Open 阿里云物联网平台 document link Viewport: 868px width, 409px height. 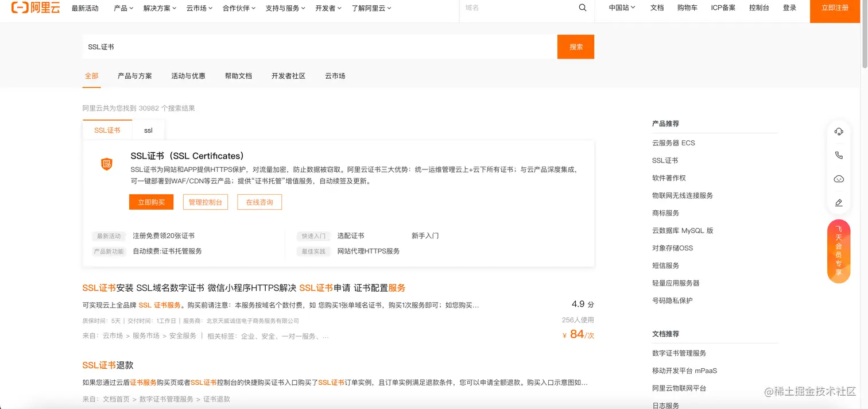tap(679, 388)
